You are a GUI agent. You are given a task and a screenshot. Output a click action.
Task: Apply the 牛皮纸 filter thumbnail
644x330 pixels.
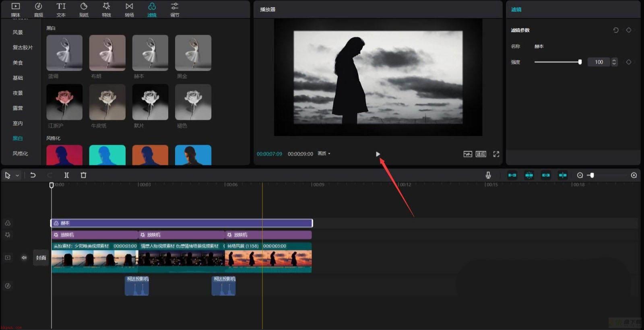point(107,102)
